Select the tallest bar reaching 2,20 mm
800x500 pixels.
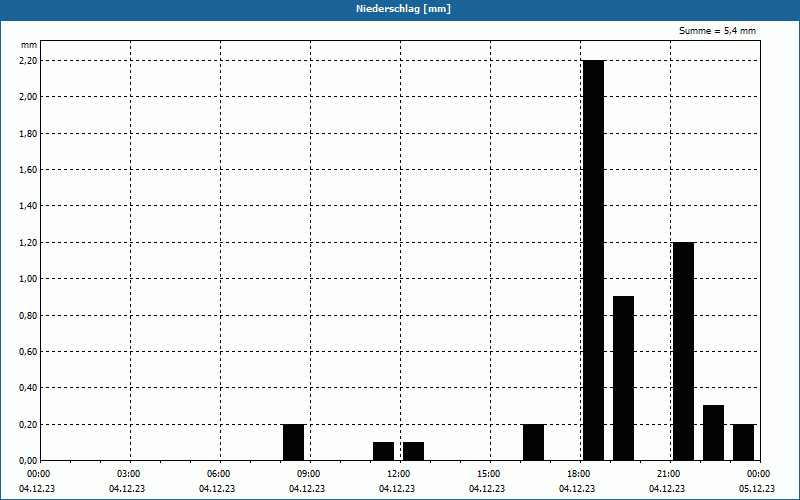(593, 260)
